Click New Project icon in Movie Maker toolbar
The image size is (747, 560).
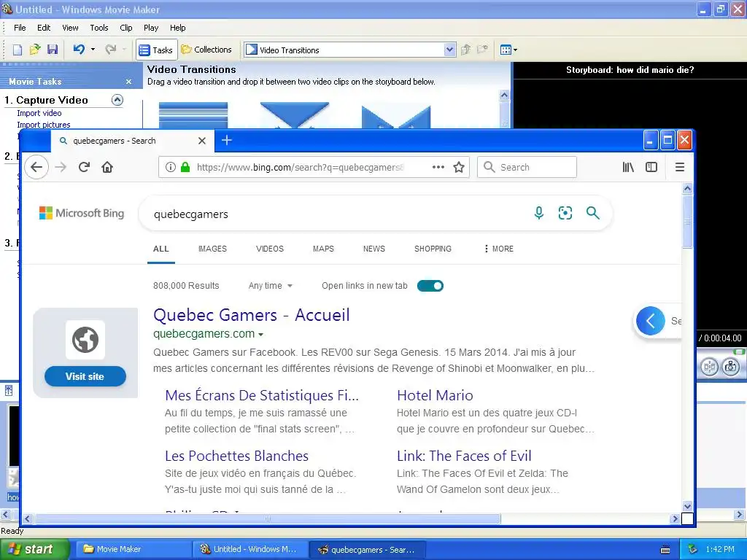[18, 50]
